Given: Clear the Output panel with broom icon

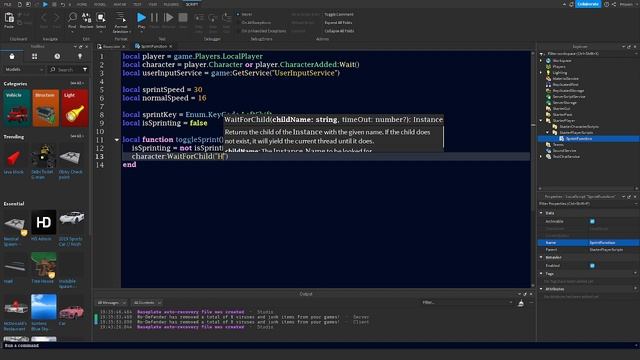Looking at the screenshot, I should coord(521,303).
